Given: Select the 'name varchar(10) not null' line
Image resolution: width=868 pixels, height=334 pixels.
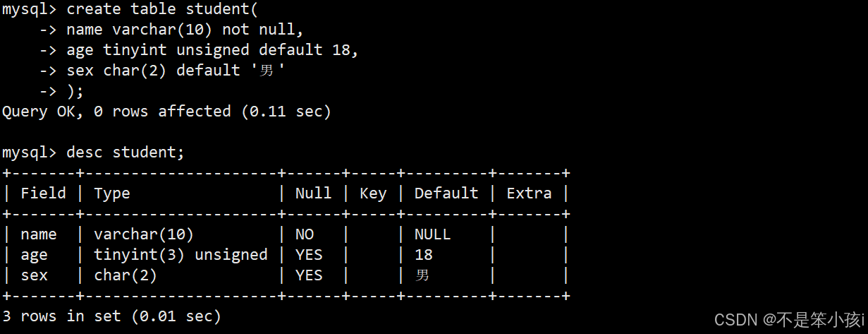Looking at the screenshot, I should point(185,30).
